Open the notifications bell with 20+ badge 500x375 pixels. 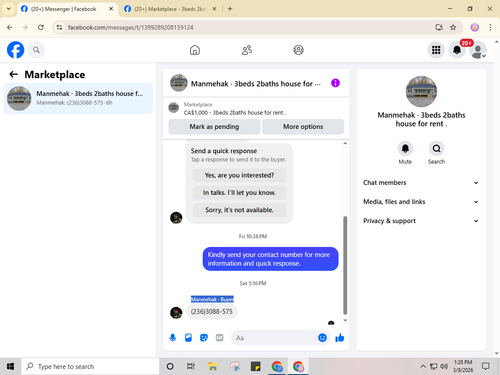coord(457,50)
